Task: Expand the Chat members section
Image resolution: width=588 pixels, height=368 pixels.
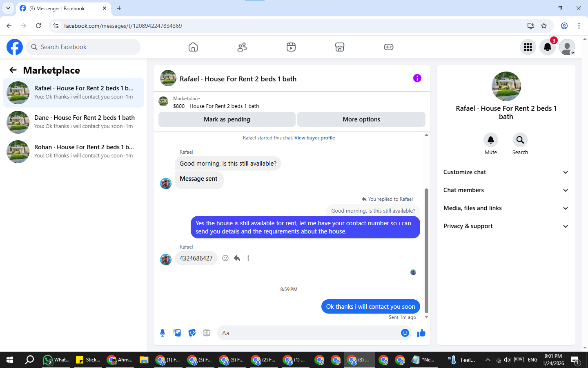Action: tap(506, 190)
